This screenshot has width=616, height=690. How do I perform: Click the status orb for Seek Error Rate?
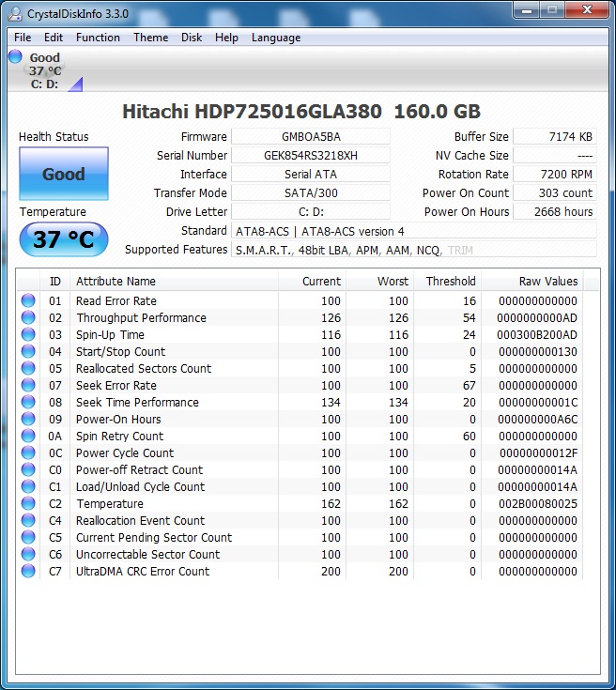[28, 385]
